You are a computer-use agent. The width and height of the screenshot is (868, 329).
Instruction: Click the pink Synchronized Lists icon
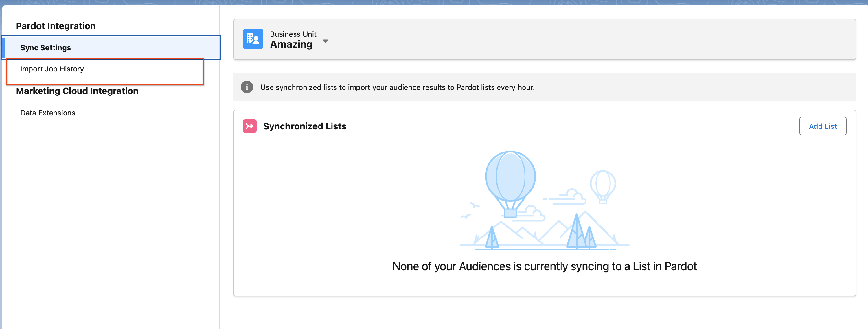click(249, 126)
